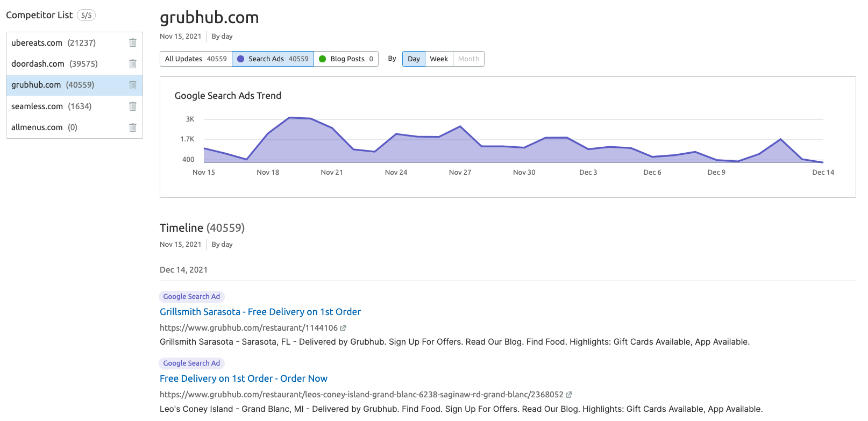Click the Timeline (40559) heading
The height and width of the screenshot is (421, 868).
pos(202,228)
